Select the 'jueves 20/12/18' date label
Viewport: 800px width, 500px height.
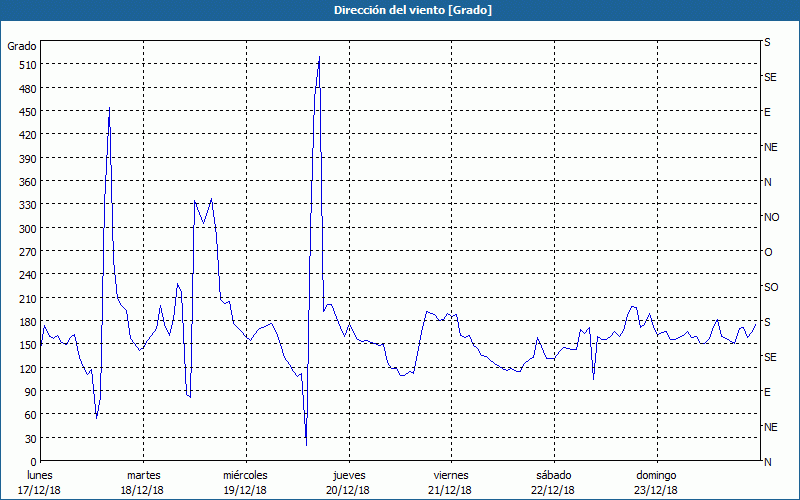pos(349,483)
